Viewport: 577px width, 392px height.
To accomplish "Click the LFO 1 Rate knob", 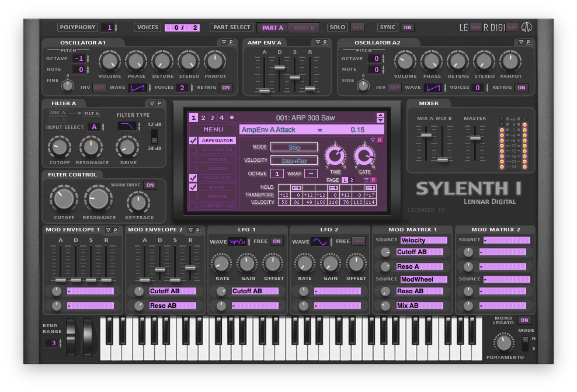I will coord(221,263).
